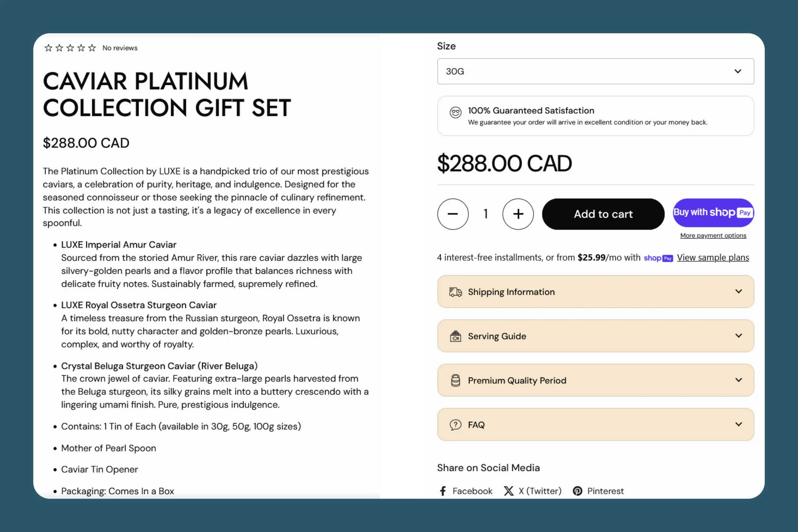Open More payment options link
Image resolution: width=798 pixels, height=532 pixels.
pos(713,236)
